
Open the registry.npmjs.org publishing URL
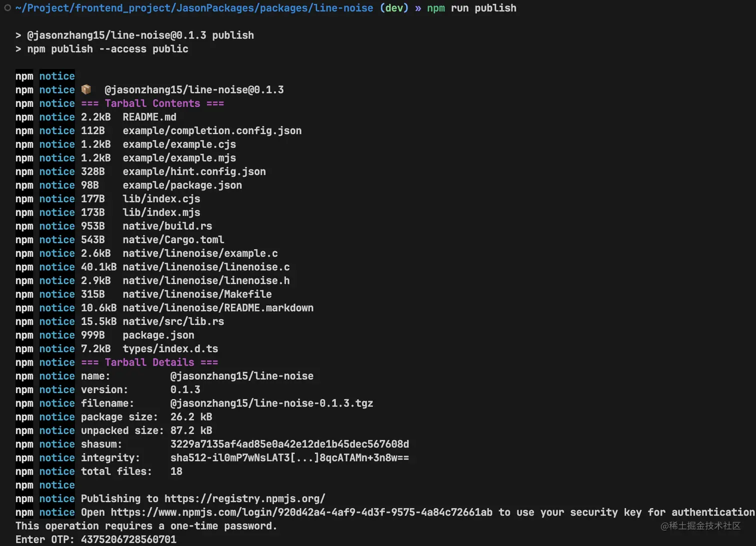[245, 499]
